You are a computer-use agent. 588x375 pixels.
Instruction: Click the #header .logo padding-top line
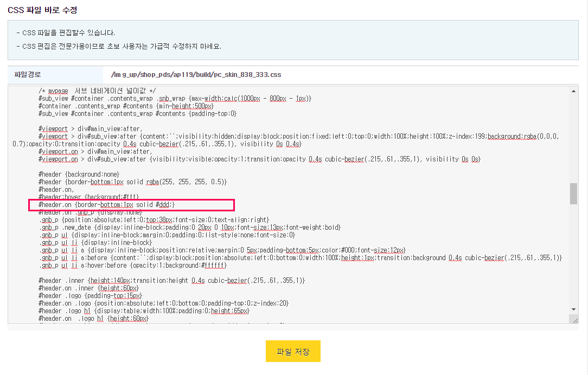90,295
